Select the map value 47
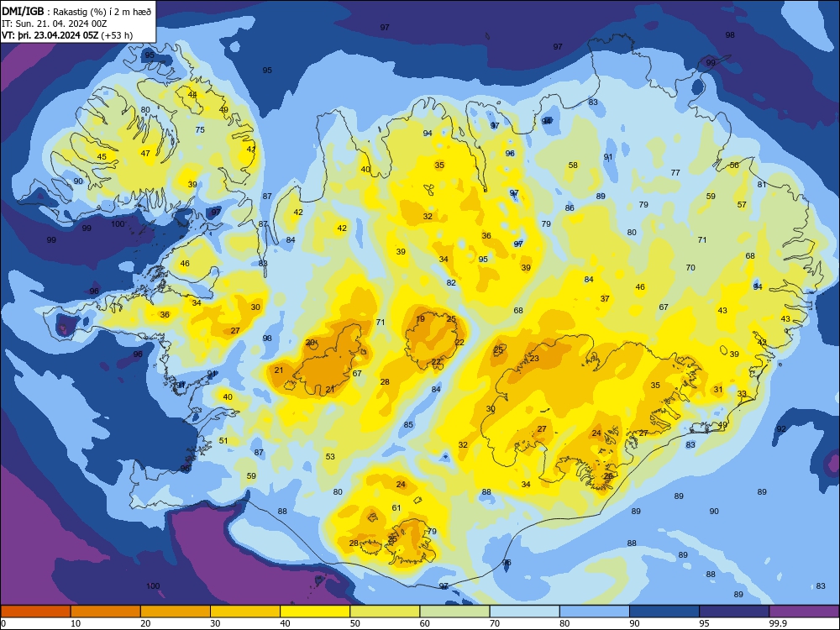 point(145,153)
